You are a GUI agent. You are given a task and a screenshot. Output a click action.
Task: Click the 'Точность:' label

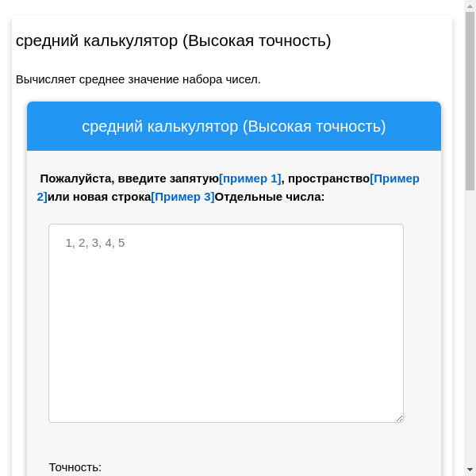[x=75, y=467]
